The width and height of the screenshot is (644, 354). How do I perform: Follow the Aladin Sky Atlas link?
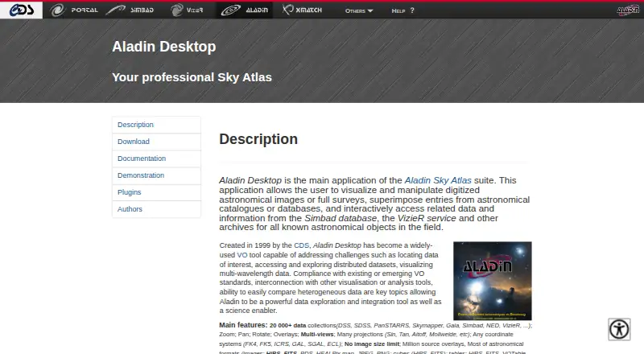tap(438, 180)
